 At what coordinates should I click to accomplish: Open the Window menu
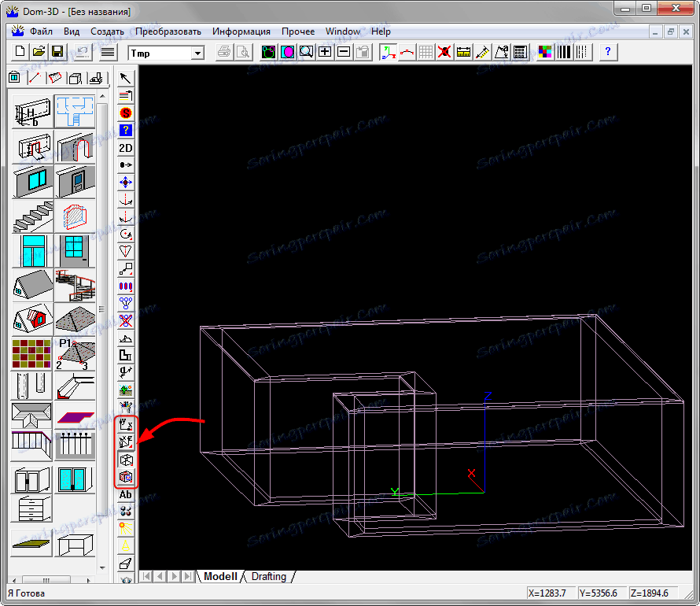pyautogui.click(x=343, y=31)
